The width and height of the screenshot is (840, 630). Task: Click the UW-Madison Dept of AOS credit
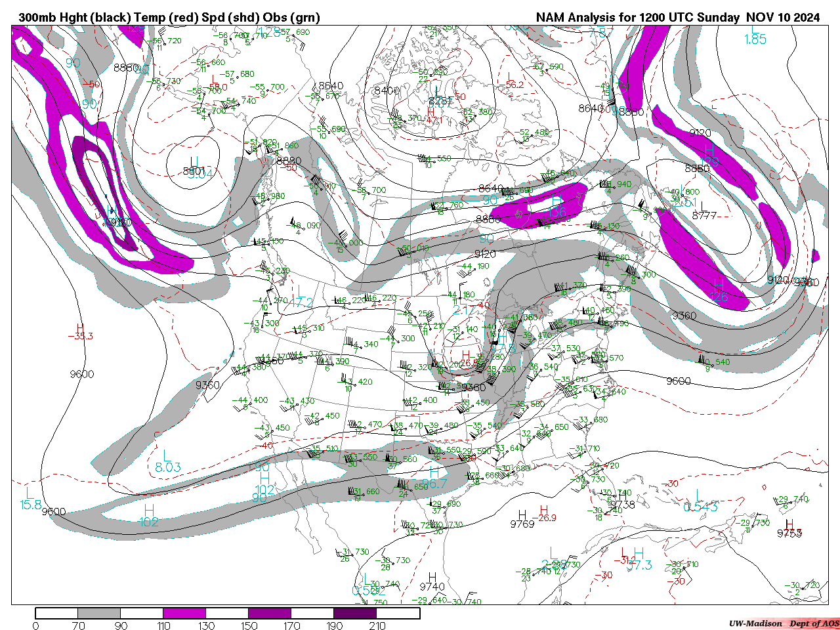[x=783, y=623]
